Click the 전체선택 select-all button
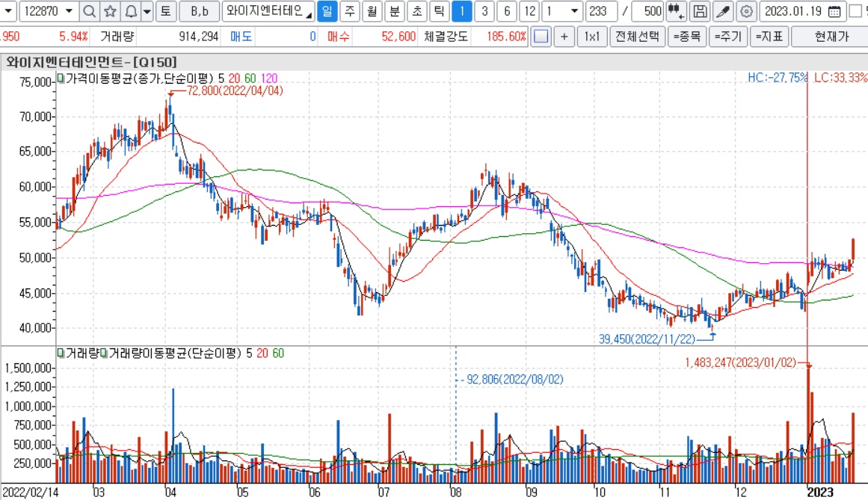The image size is (868, 500). click(x=637, y=37)
